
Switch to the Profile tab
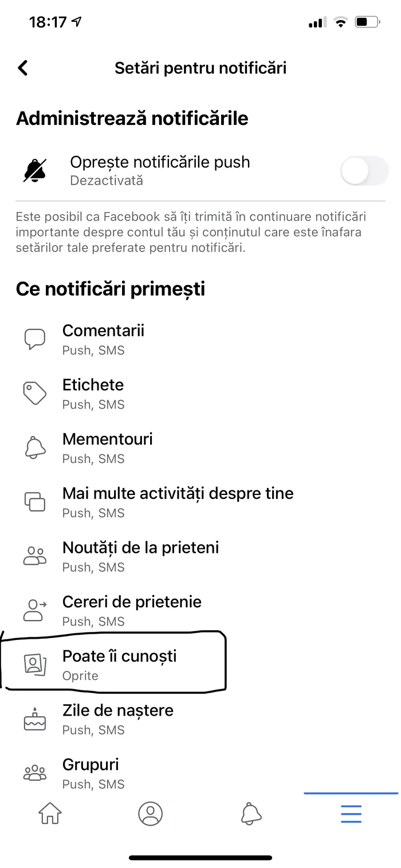[x=150, y=814]
